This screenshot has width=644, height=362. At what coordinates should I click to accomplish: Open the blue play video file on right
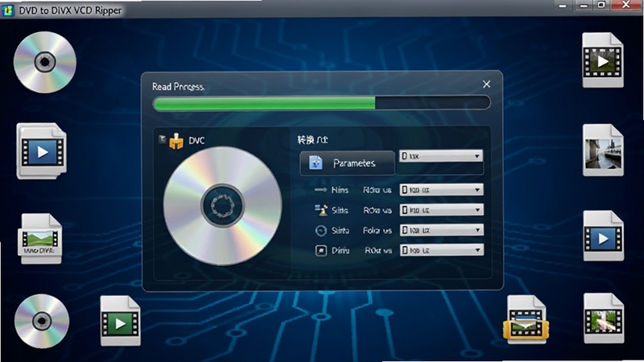coord(603,236)
